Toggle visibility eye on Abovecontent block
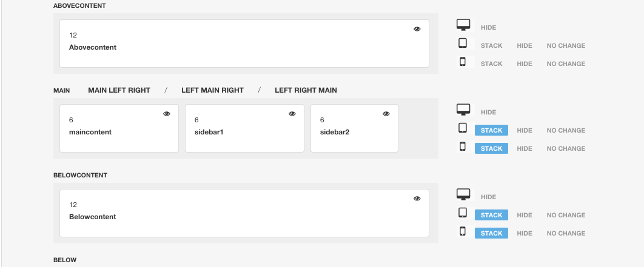The image size is (644, 267). pyautogui.click(x=417, y=29)
